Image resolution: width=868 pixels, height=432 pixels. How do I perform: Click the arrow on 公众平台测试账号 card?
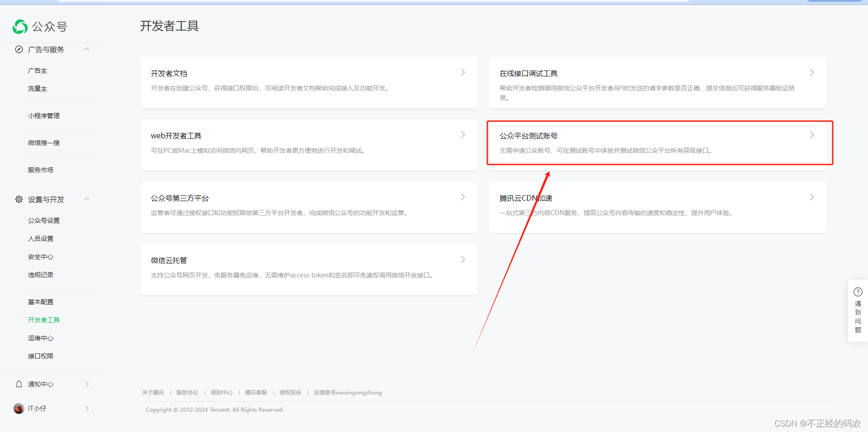pyautogui.click(x=812, y=135)
